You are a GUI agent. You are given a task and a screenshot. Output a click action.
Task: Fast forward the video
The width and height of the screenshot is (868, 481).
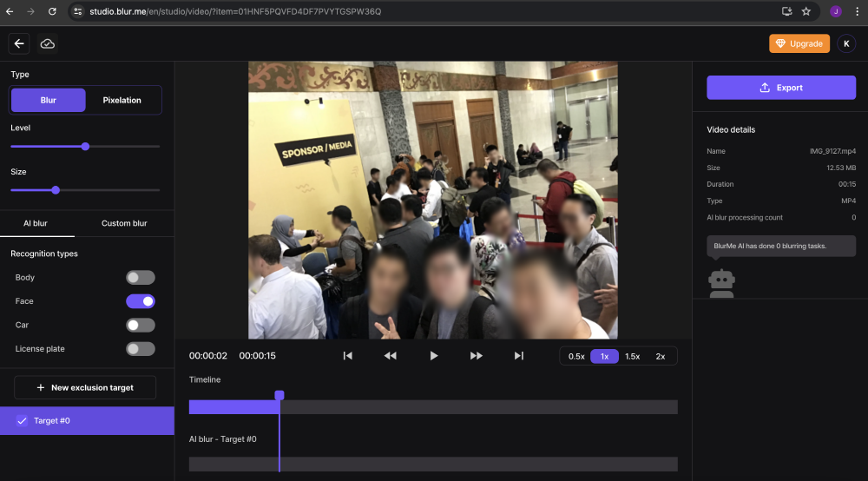pyautogui.click(x=476, y=356)
